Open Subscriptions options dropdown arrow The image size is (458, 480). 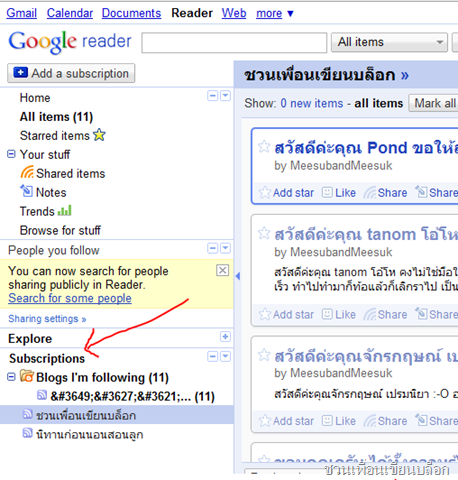click(226, 357)
